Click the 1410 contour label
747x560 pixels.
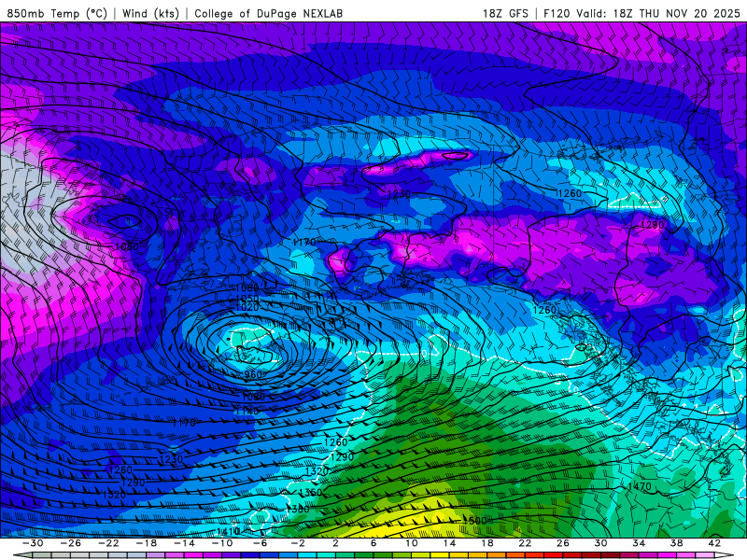click(x=228, y=531)
